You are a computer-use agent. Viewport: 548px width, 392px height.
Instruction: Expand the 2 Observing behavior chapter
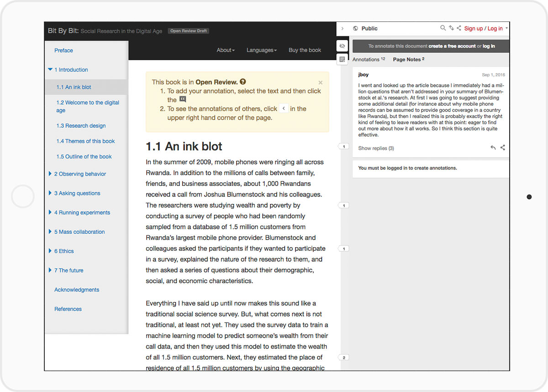point(50,174)
